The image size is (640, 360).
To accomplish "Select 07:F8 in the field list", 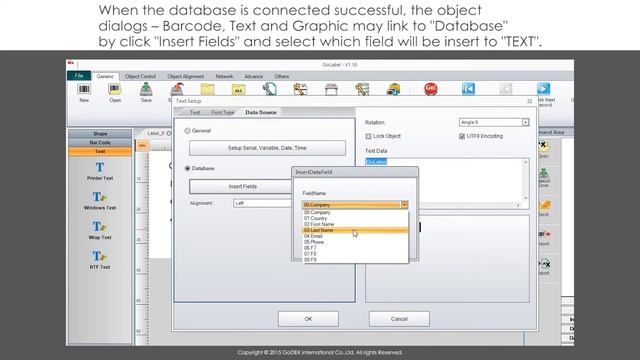I will (354, 254).
